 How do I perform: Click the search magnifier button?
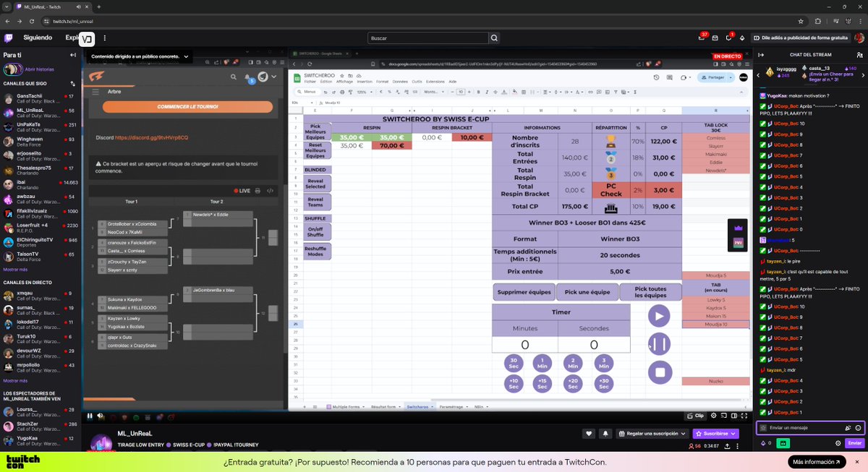pyautogui.click(x=494, y=38)
